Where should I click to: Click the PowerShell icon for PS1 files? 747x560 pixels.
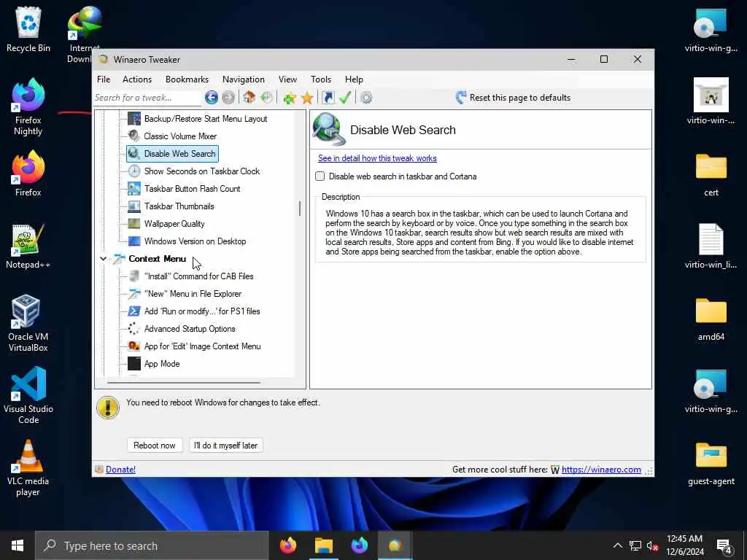point(134,311)
